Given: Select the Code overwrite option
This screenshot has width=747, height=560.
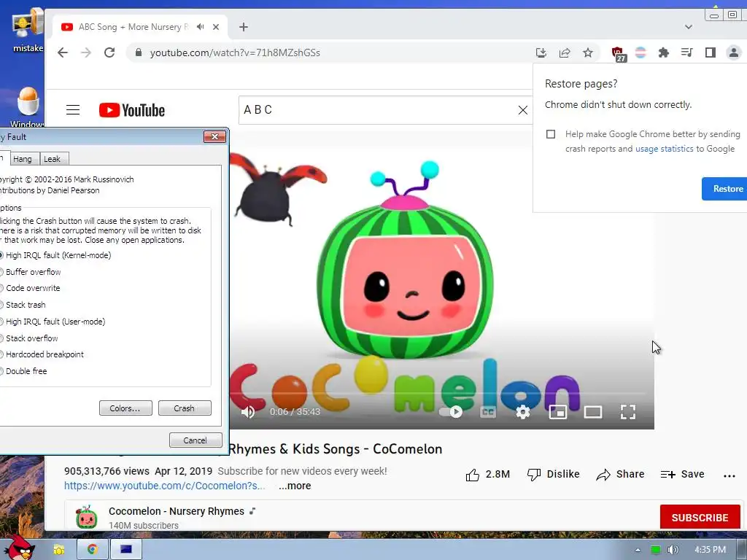Looking at the screenshot, I should (x=30, y=288).
